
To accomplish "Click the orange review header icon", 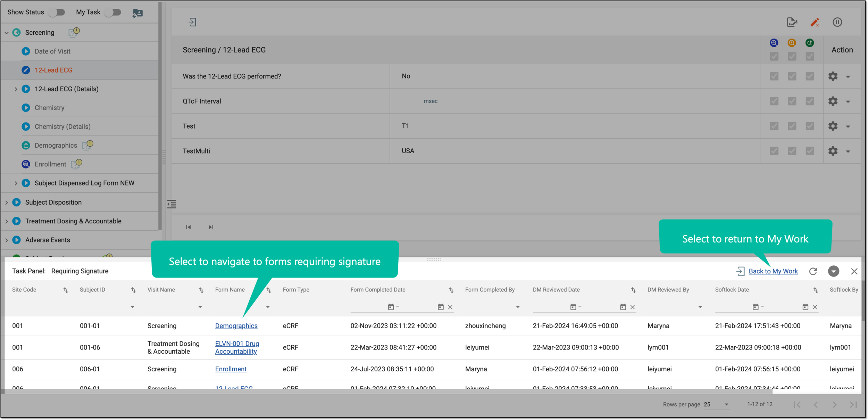I will (792, 43).
